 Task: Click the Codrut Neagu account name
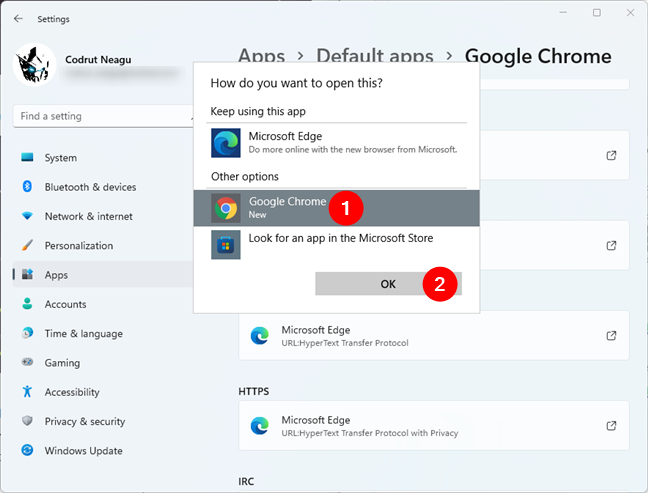click(x=98, y=60)
